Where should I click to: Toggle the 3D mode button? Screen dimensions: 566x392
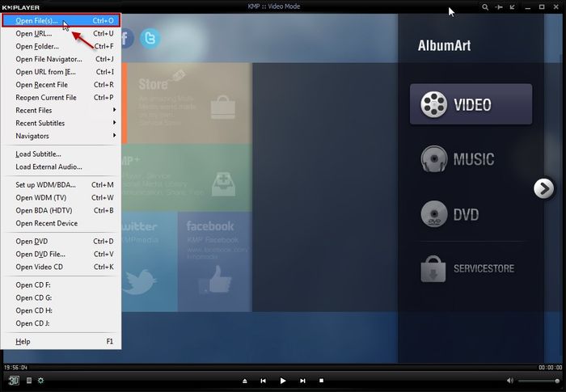coord(14,381)
